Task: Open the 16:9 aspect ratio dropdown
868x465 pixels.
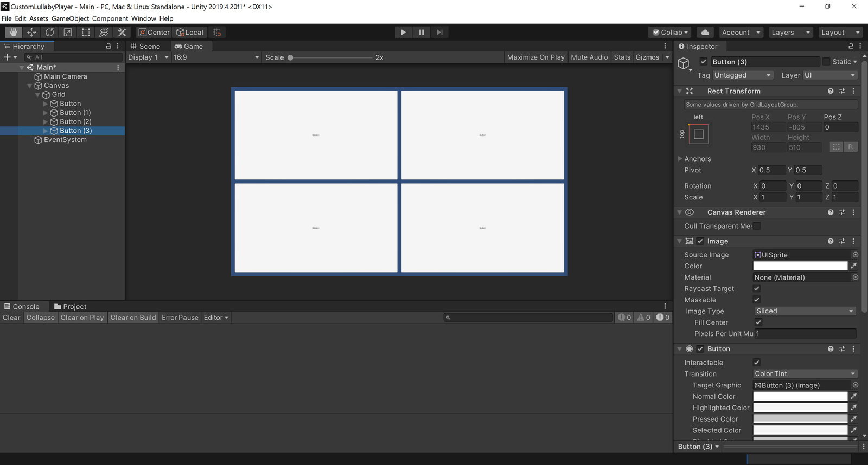Action: click(x=216, y=57)
